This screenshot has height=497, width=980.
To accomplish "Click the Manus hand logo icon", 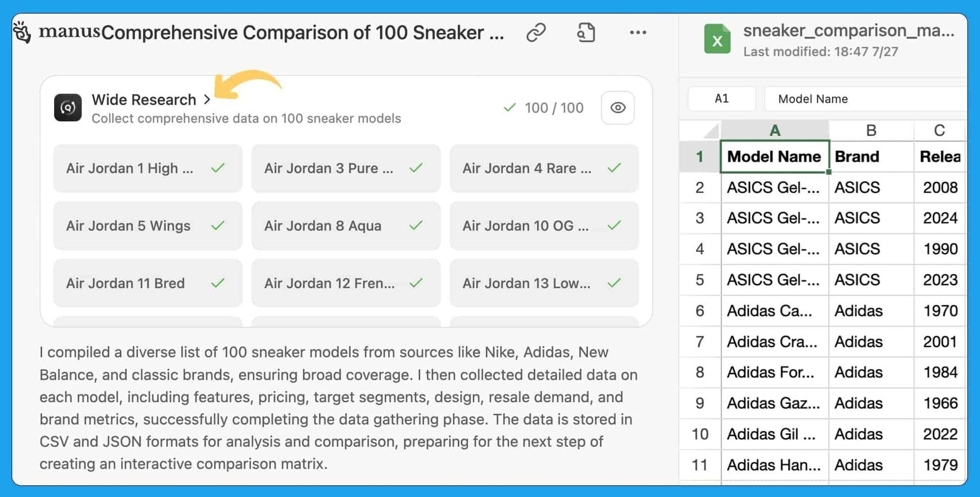I will tap(22, 32).
